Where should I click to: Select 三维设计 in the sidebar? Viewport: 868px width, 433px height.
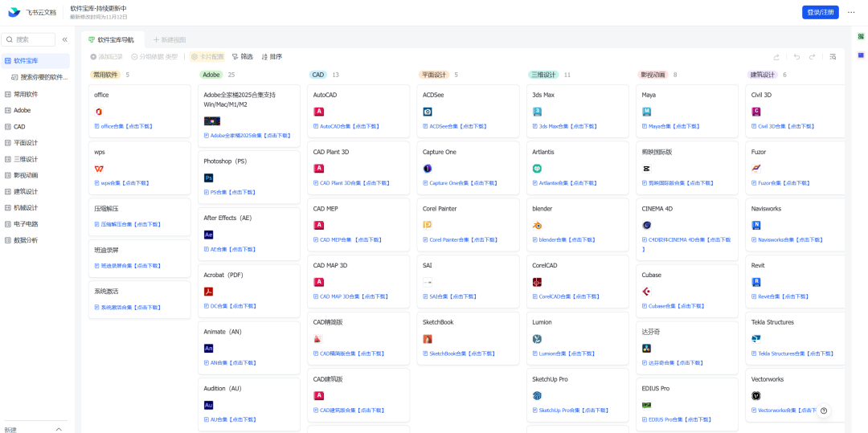coord(26,159)
